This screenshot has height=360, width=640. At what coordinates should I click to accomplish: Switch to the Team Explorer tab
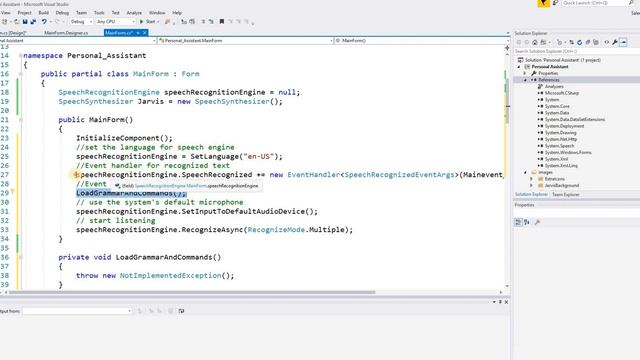(566, 195)
